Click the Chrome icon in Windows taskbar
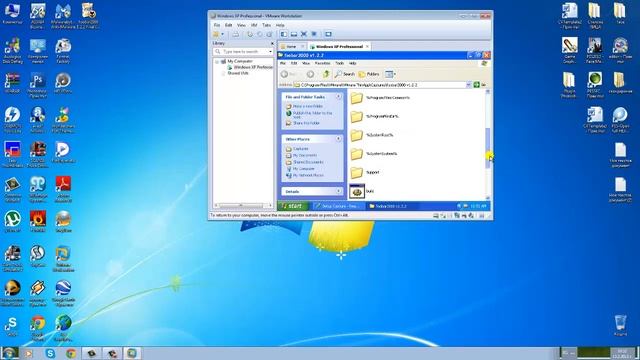640x360 pixels. pyautogui.click(x=71, y=353)
